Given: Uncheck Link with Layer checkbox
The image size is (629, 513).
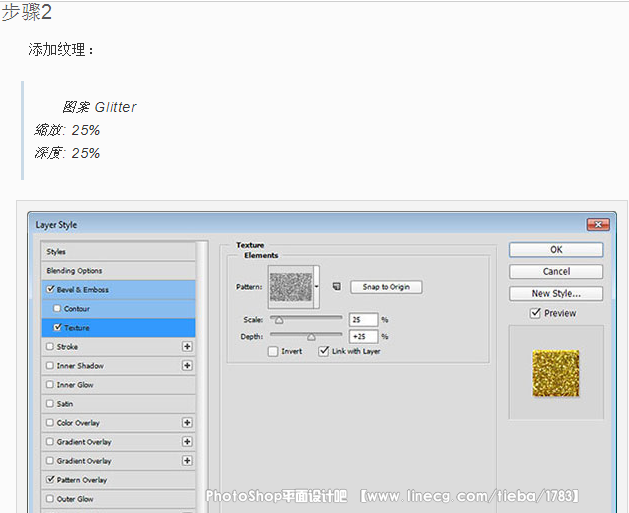Looking at the screenshot, I should 323,351.
